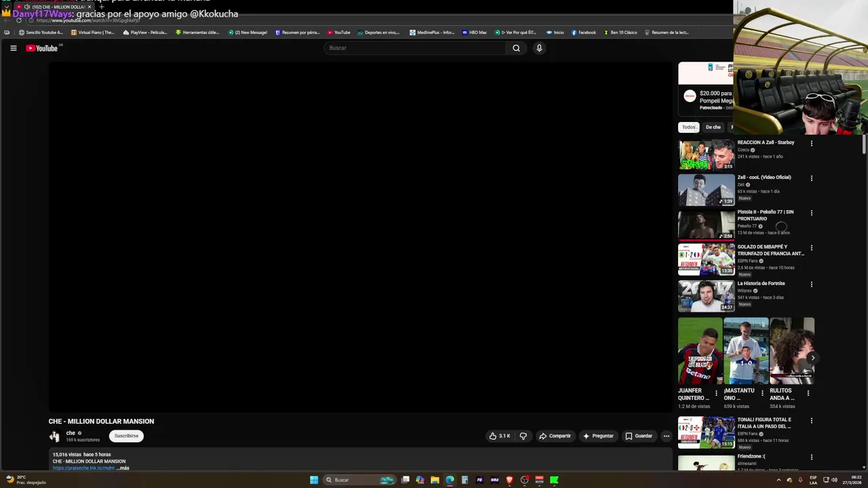Open options for JUANFER QUINTERO short
The width and height of the screenshot is (868, 488).
point(716,393)
